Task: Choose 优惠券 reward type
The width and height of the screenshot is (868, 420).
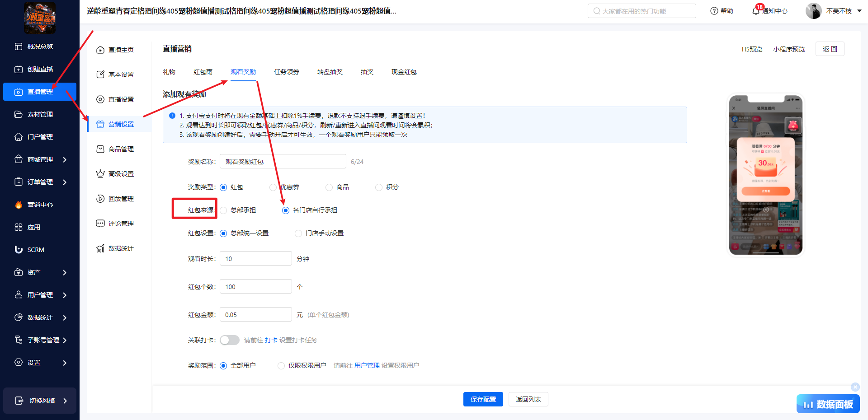Action: tap(273, 187)
